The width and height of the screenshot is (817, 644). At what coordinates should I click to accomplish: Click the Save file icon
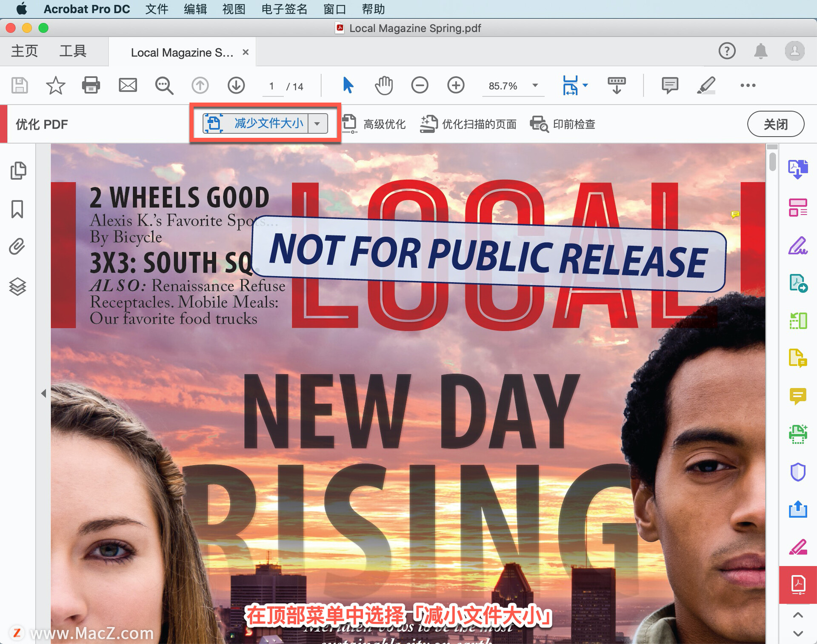pos(20,86)
